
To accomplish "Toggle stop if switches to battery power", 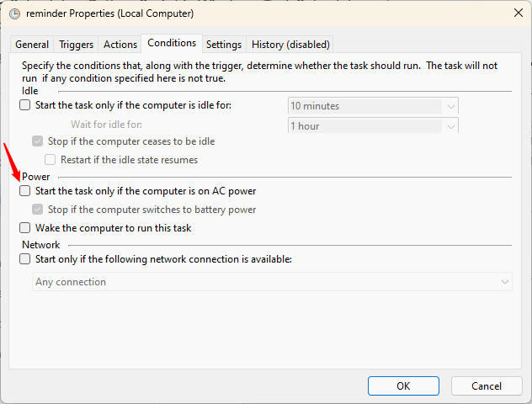I will coord(37,210).
